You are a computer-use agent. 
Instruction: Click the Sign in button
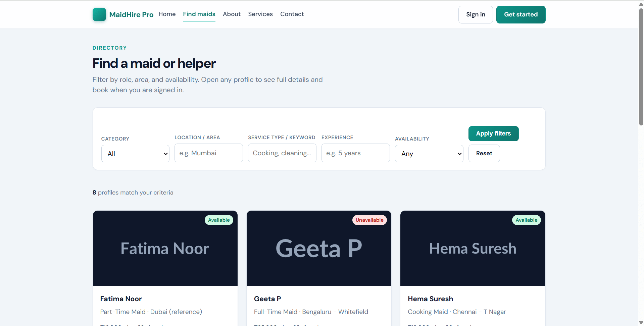[x=476, y=14]
